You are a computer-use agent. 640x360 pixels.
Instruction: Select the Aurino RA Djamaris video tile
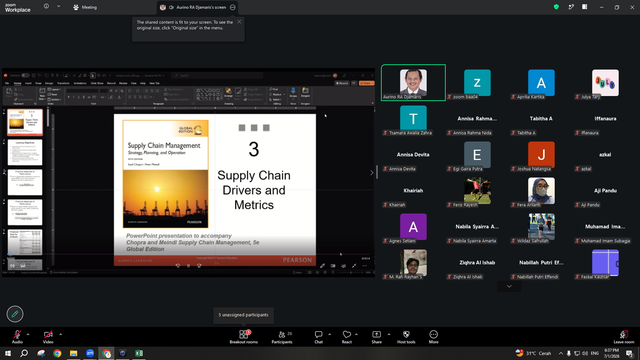point(413,82)
